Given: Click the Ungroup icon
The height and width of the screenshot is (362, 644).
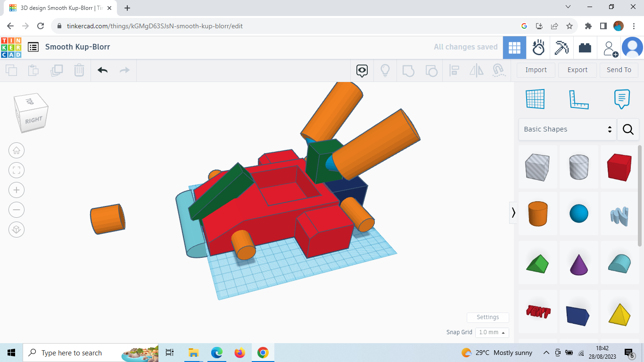Looking at the screenshot, I should tap(431, 70).
